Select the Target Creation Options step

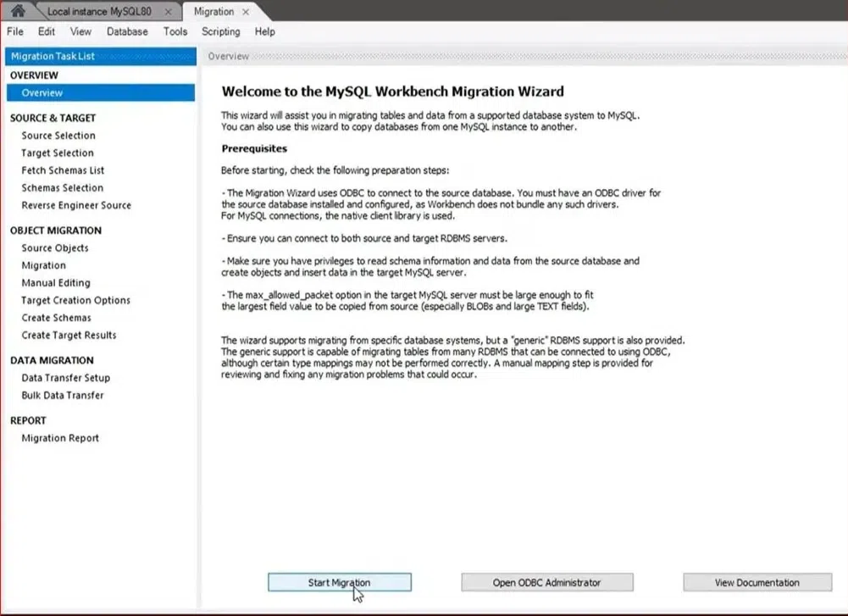coord(75,300)
